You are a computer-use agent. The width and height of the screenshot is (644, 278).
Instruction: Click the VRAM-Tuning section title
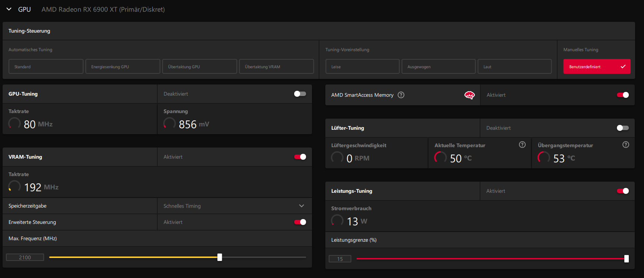click(x=25, y=157)
